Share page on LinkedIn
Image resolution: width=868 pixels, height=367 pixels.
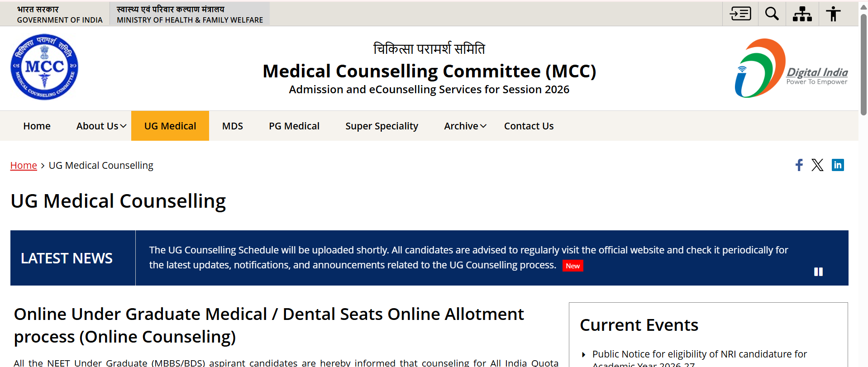pos(838,165)
